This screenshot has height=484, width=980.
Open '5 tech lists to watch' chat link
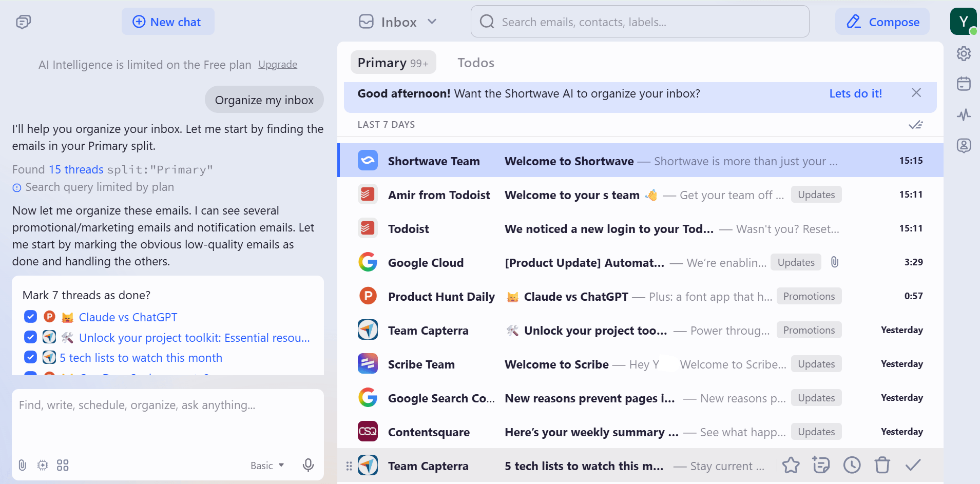(x=141, y=358)
